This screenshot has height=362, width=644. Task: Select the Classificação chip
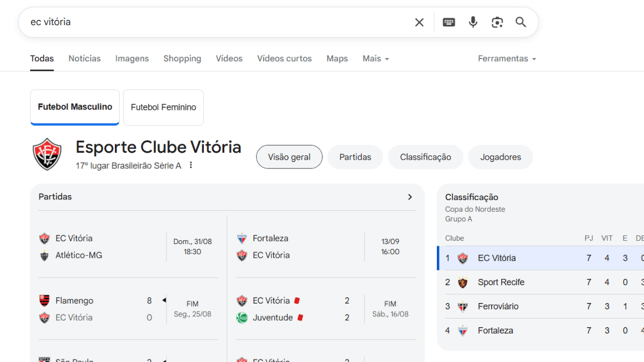(425, 157)
